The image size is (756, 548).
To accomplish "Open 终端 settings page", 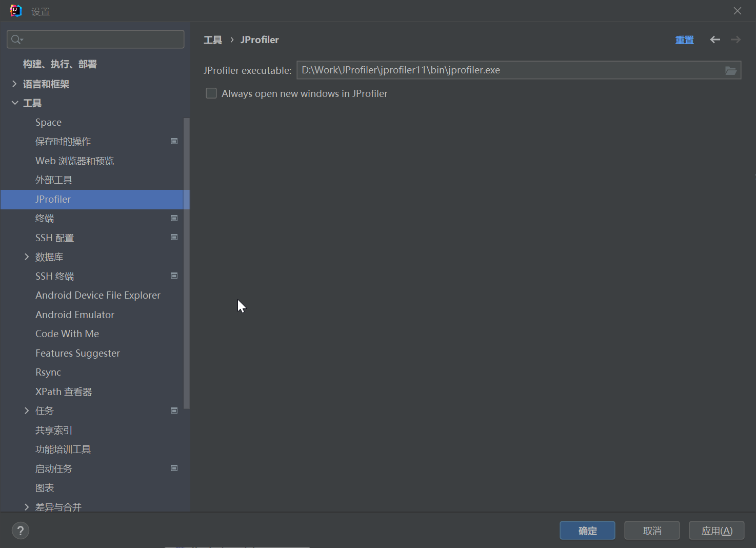I will click(45, 218).
